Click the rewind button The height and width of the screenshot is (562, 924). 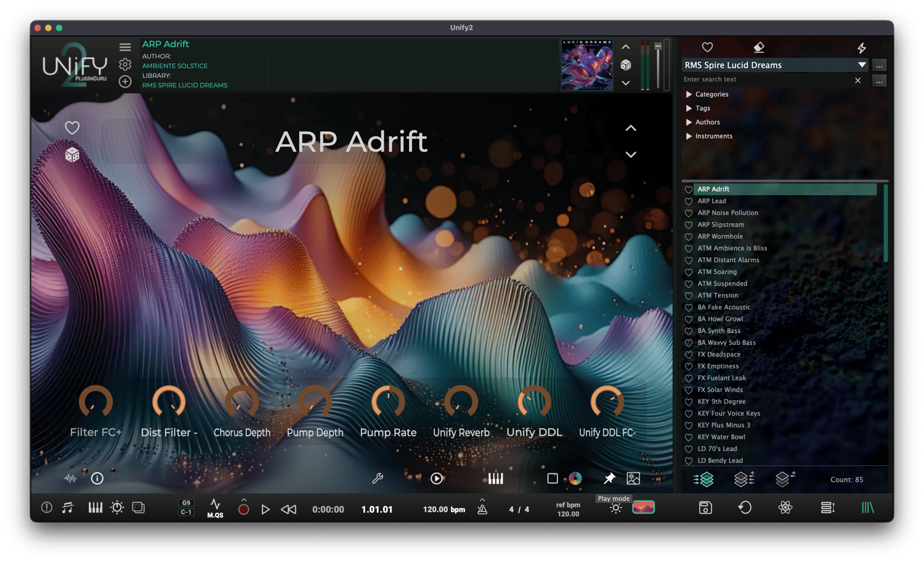[288, 509]
